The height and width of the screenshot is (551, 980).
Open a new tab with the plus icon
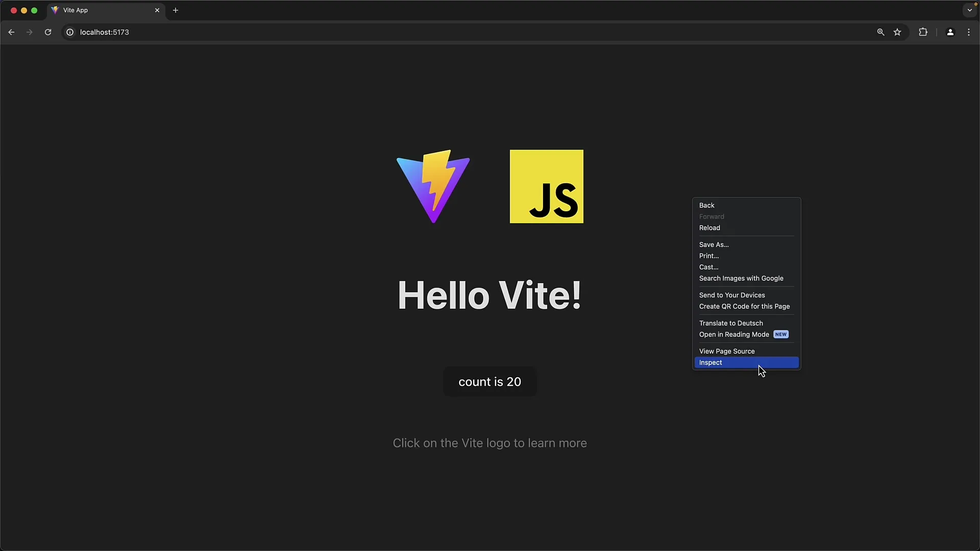tap(176, 10)
